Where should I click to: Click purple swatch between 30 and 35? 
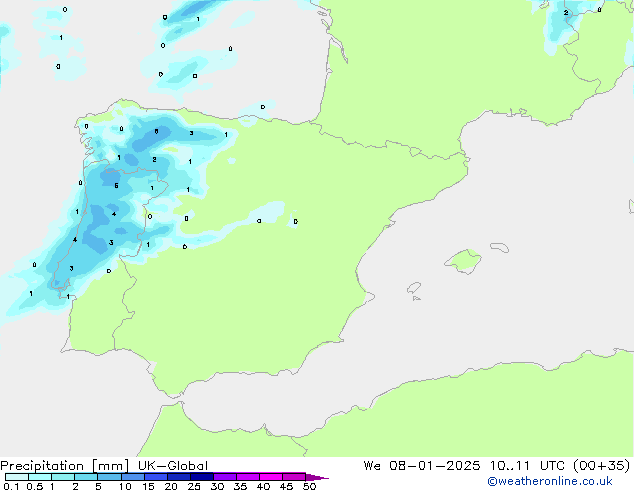pyautogui.click(x=224, y=477)
